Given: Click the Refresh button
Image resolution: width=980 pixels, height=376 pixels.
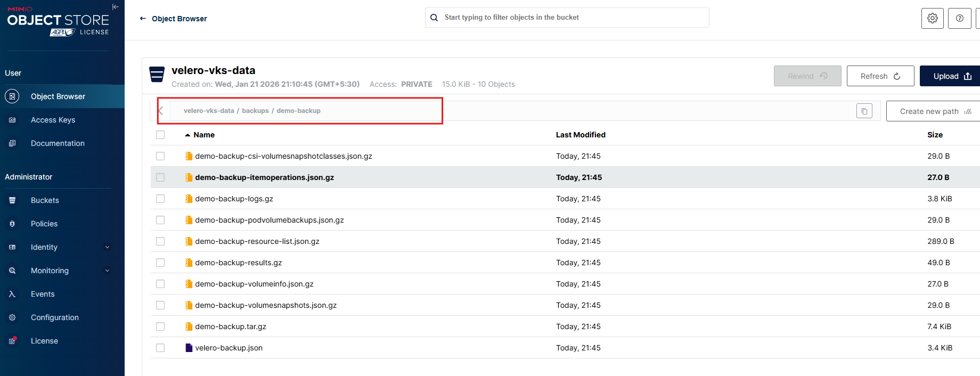Looking at the screenshot, I should tap(880, 76).
